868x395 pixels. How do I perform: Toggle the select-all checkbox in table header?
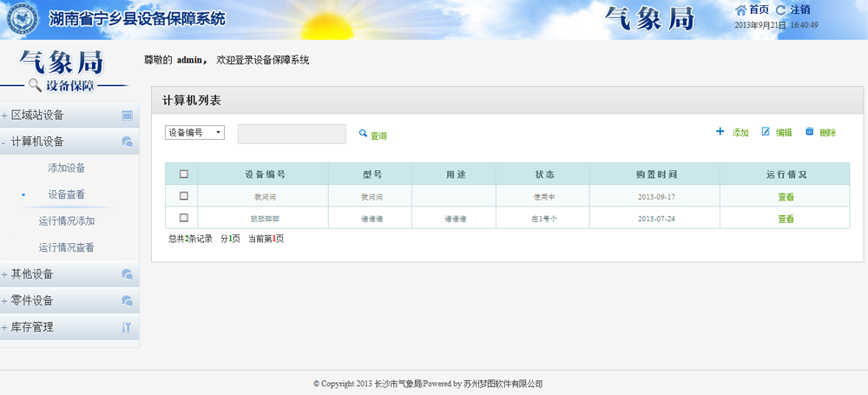(183, 174)
